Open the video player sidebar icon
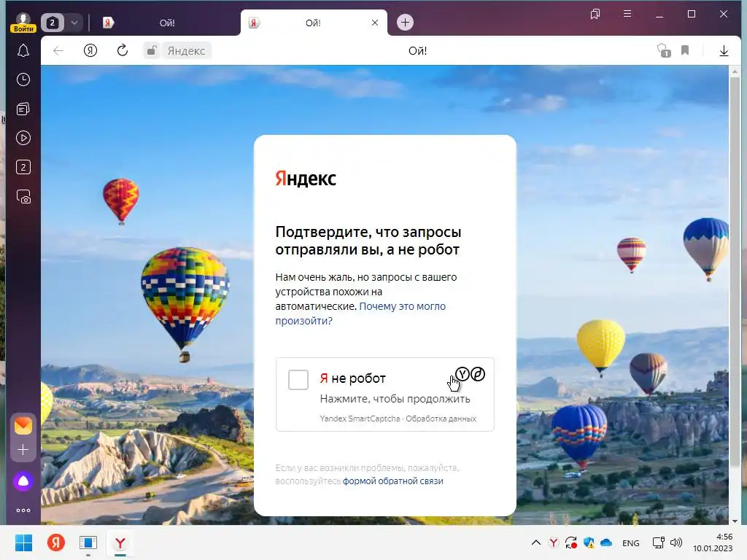The image size is (747, 560). [x=23, y=138]
